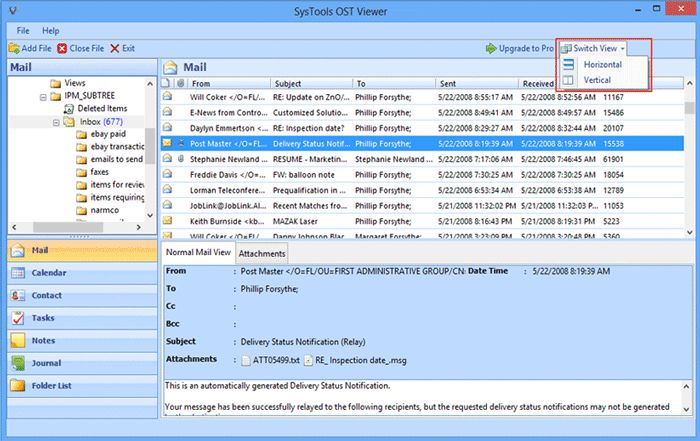Click the Notes yellow icon in sidebar

pyautogui.click(x=18, y=341)
